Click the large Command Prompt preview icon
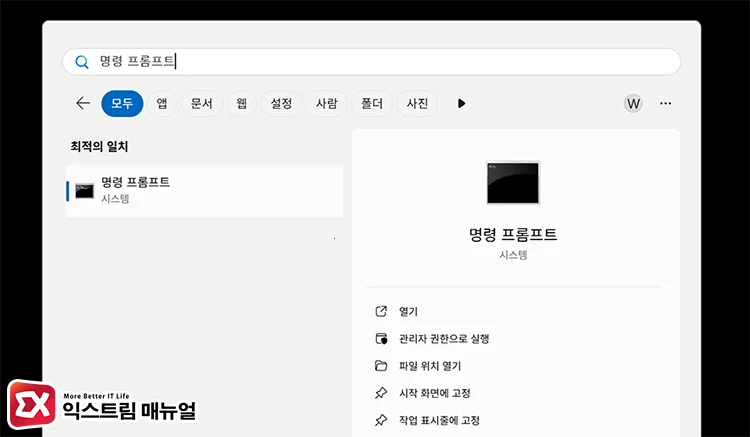 (x=513, y=183)
